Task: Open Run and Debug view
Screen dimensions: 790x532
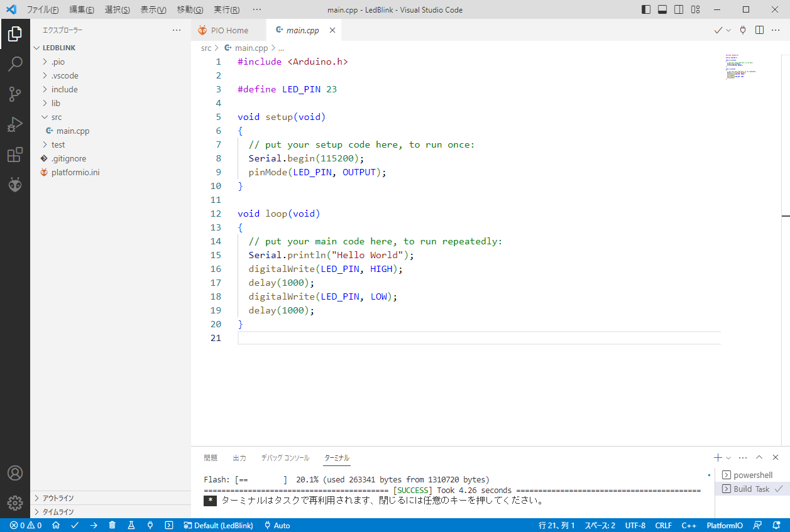Action: tap(15, 124)
